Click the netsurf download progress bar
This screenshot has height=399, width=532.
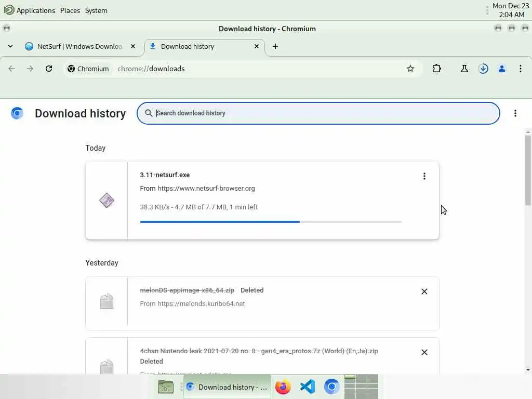(271, 222)
